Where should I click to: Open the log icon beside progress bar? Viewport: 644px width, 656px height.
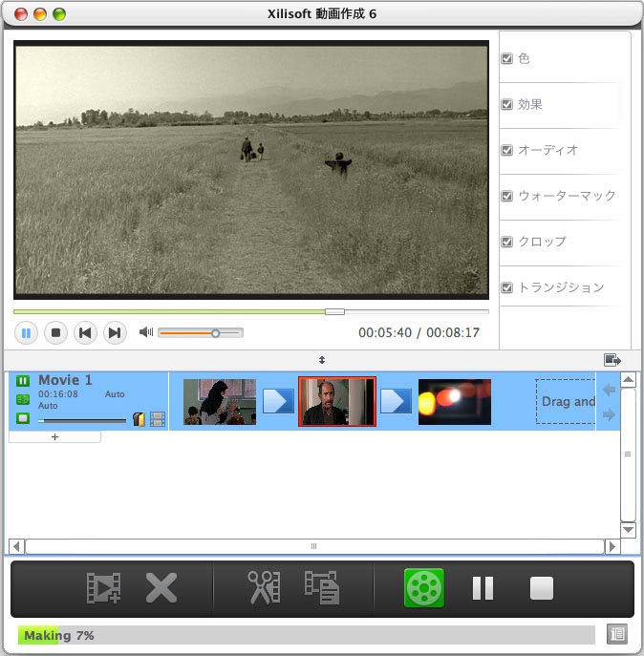click(x=616, y=634)
